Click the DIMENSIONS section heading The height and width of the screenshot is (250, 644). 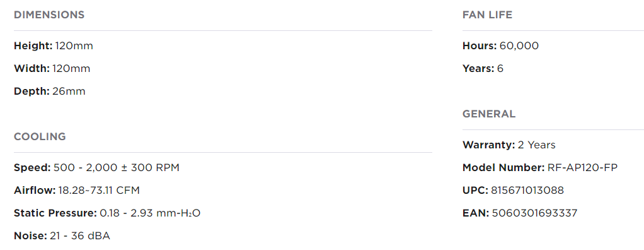tap(49, 15)
